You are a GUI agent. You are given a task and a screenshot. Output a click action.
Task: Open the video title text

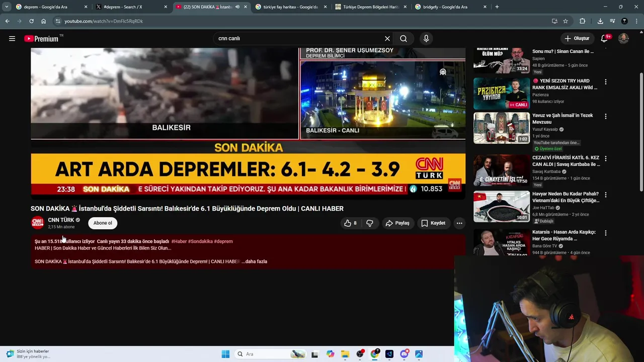tap(187, 208)
